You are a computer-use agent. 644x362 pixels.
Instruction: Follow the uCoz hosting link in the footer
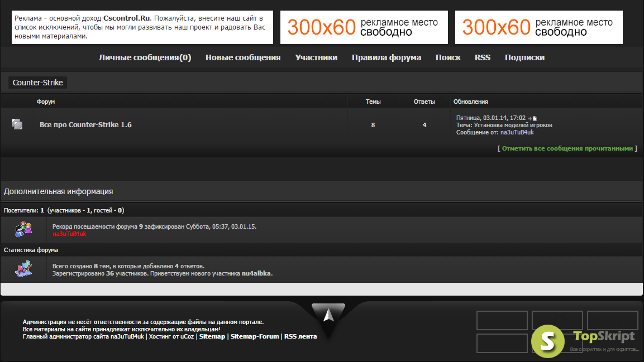click(x=187, y=336)
